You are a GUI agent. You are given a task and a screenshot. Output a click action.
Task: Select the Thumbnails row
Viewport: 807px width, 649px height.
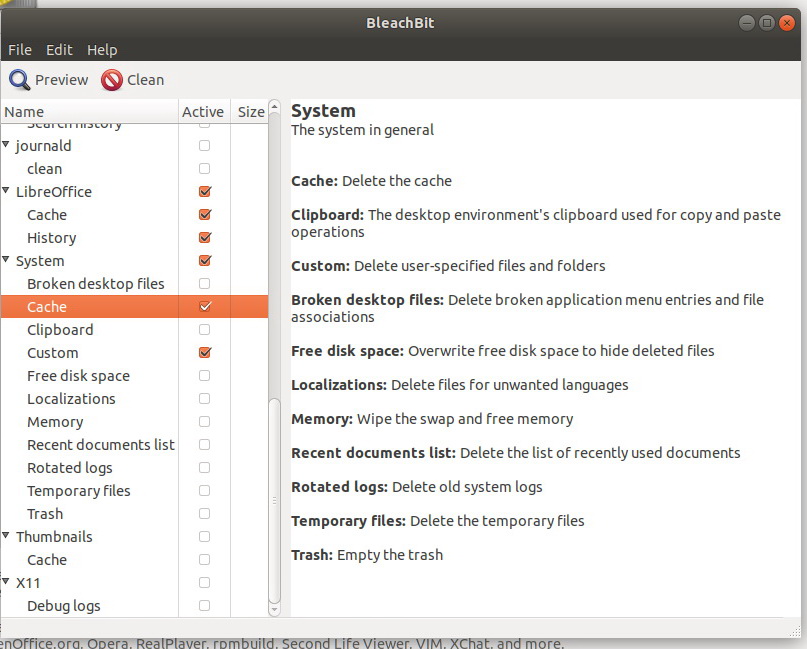tap(134, 536)
